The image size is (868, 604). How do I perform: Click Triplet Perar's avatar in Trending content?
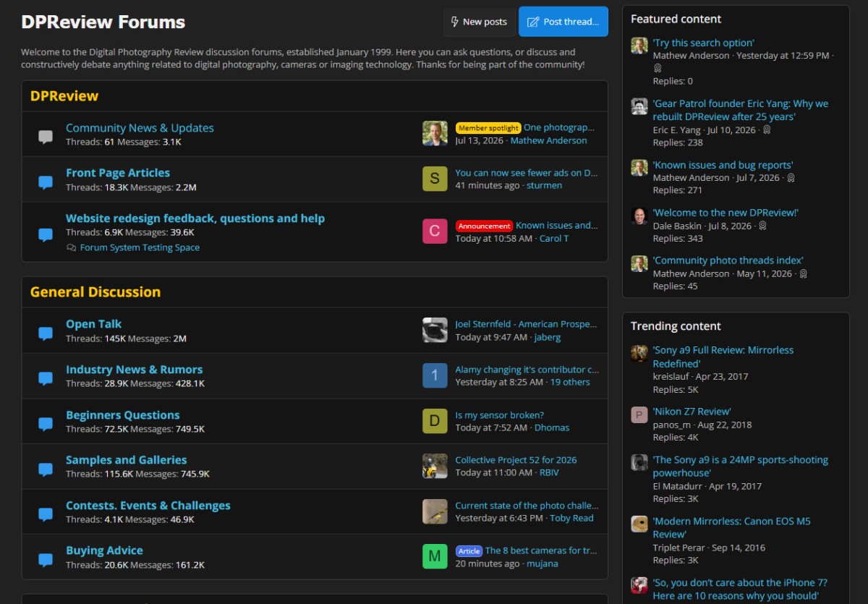coord(639,524)
